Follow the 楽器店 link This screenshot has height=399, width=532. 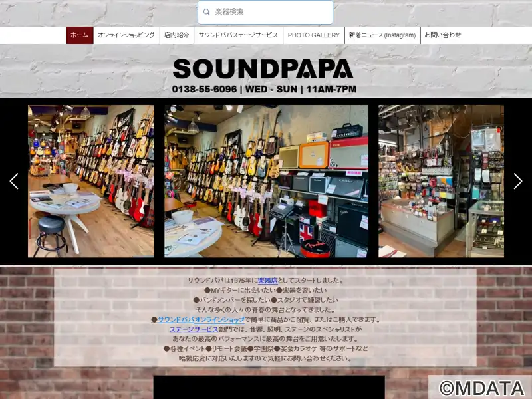[268, 281]
